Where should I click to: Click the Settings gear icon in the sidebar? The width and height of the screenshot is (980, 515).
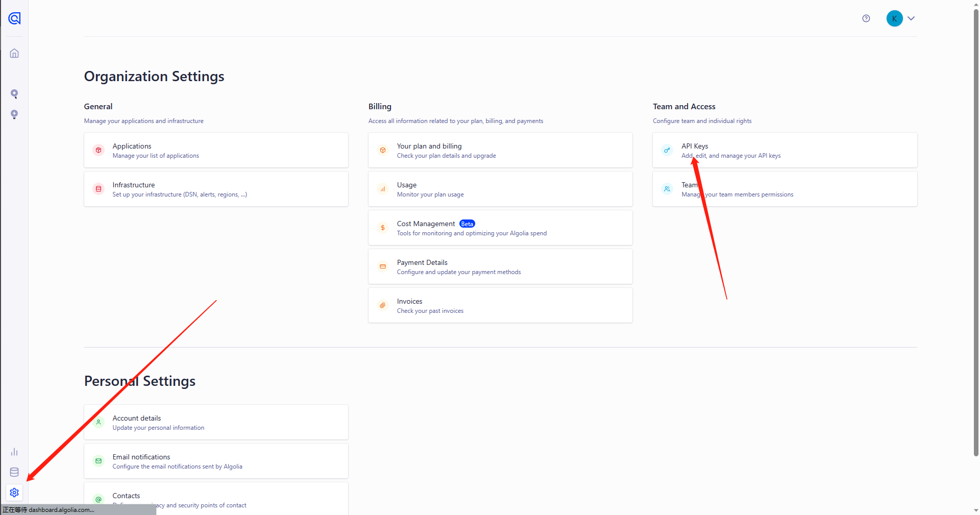tap(14, 493)
